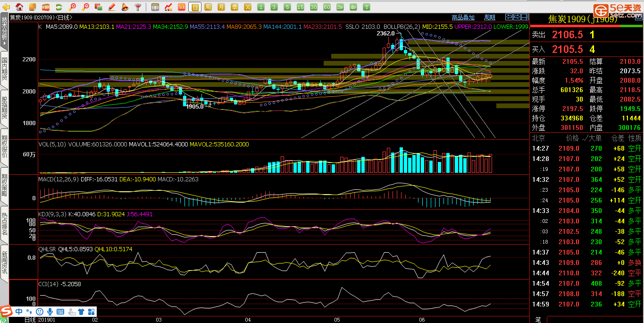Click the green Y period button
644x323 pixels.
pos(367,7)
